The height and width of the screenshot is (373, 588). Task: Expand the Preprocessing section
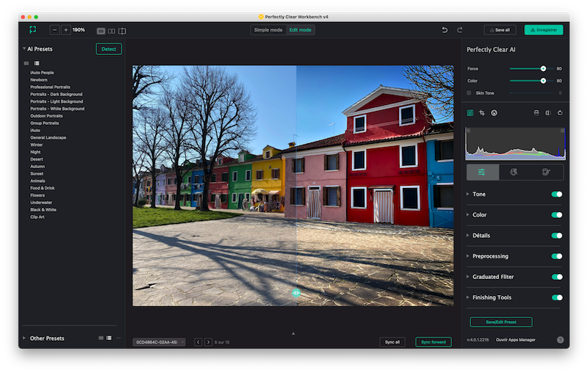point(467,256)
